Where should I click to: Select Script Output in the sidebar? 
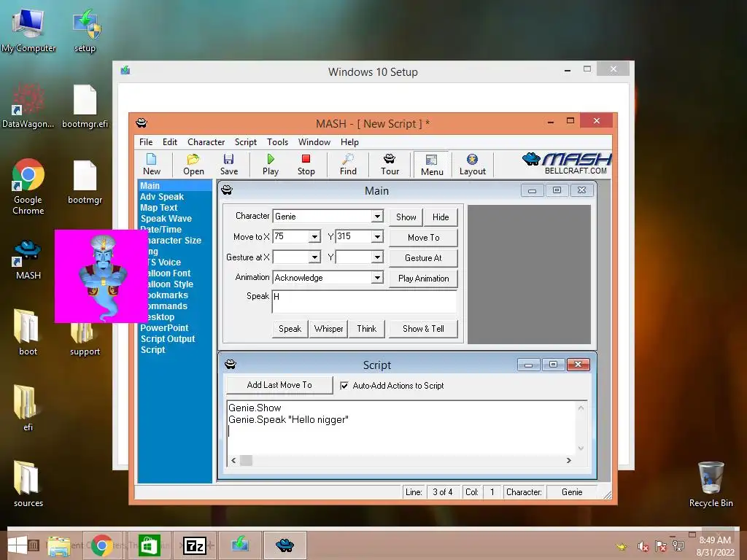168,339
